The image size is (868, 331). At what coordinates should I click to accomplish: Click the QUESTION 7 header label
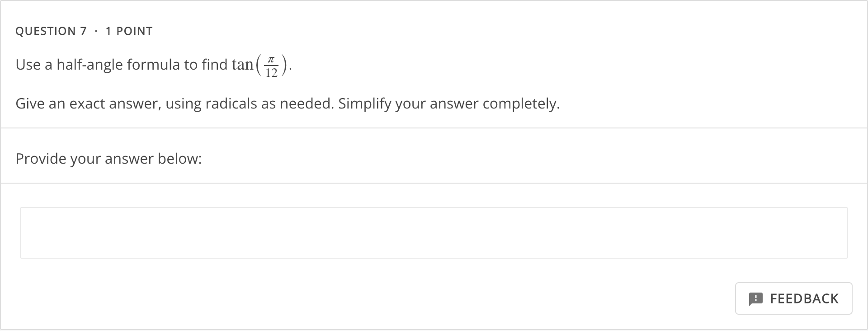[51, 31]
